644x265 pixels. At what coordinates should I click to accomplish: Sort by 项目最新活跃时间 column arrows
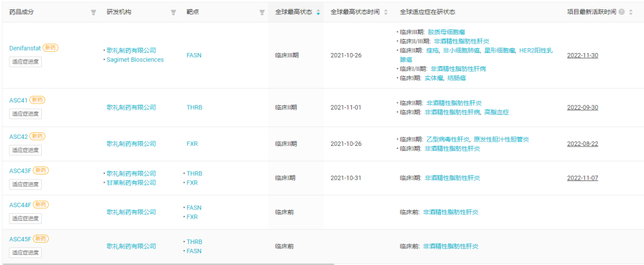point(631,13)
